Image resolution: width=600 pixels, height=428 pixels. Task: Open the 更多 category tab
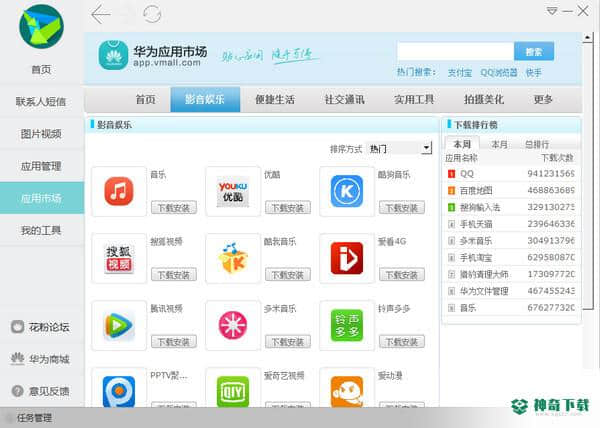pos(543,99)
